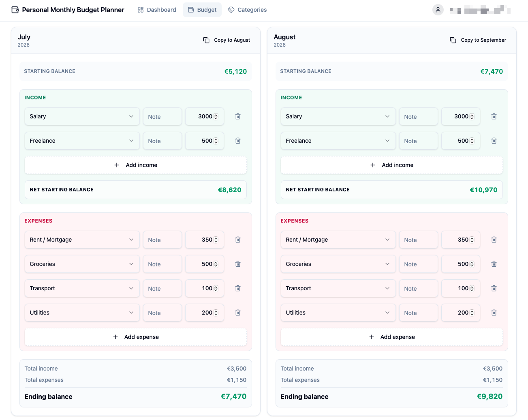
Task: Click the August Utilities amount stepper arrows
Action: [472, 313]
